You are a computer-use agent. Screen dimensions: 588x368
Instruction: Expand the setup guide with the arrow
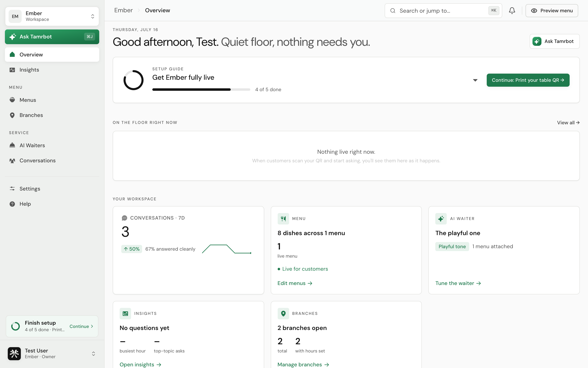(x=475, y=80)
